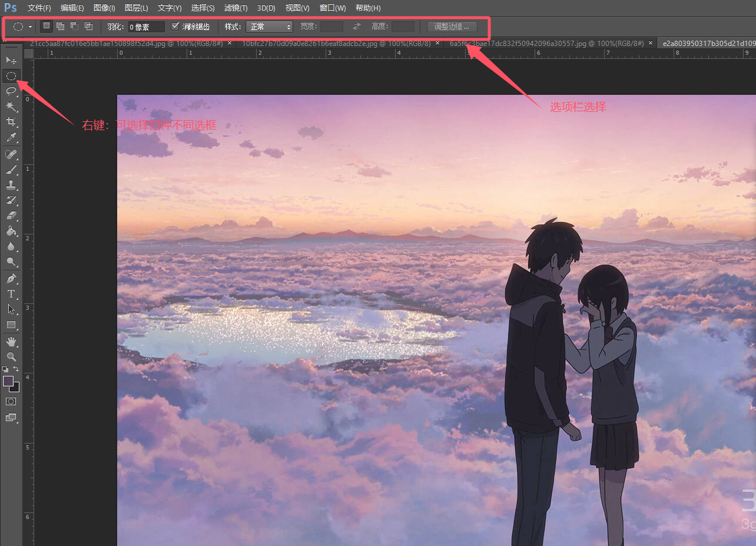Viewport: 756px width, 546px height.
Task: Select the Eraser tool
Action: [x=11, y=216]
